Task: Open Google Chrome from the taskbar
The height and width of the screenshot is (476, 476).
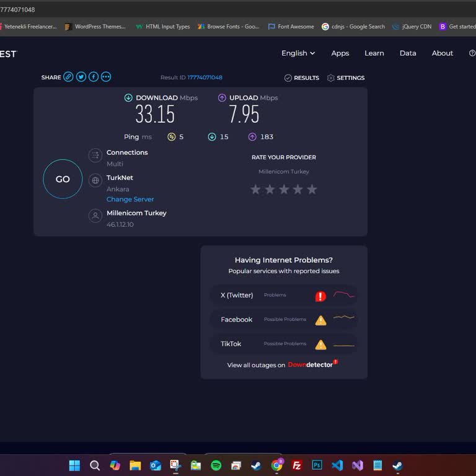Action: tap(276, 465)
